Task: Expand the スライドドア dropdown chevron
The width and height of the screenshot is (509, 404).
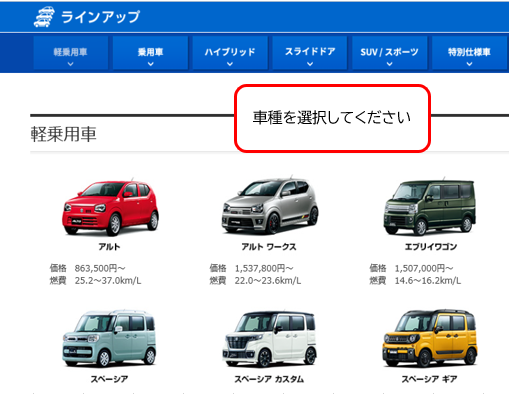Action: [310, 64]
